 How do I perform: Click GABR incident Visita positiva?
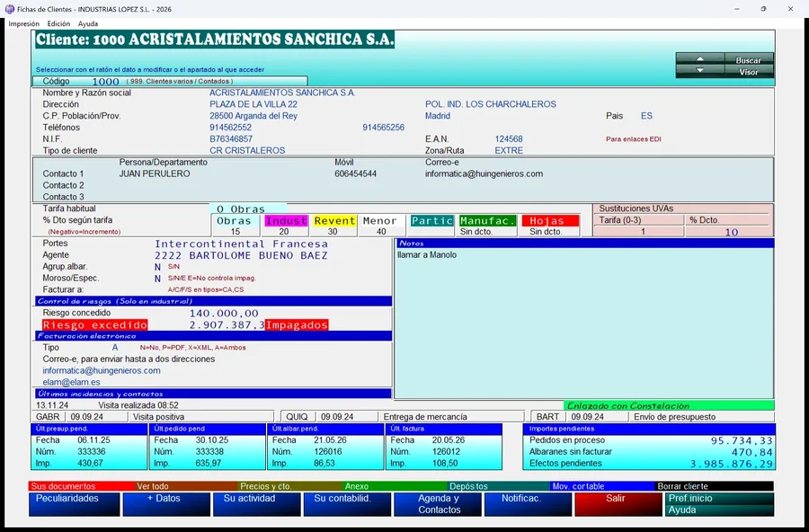click(x=158, y=417)
